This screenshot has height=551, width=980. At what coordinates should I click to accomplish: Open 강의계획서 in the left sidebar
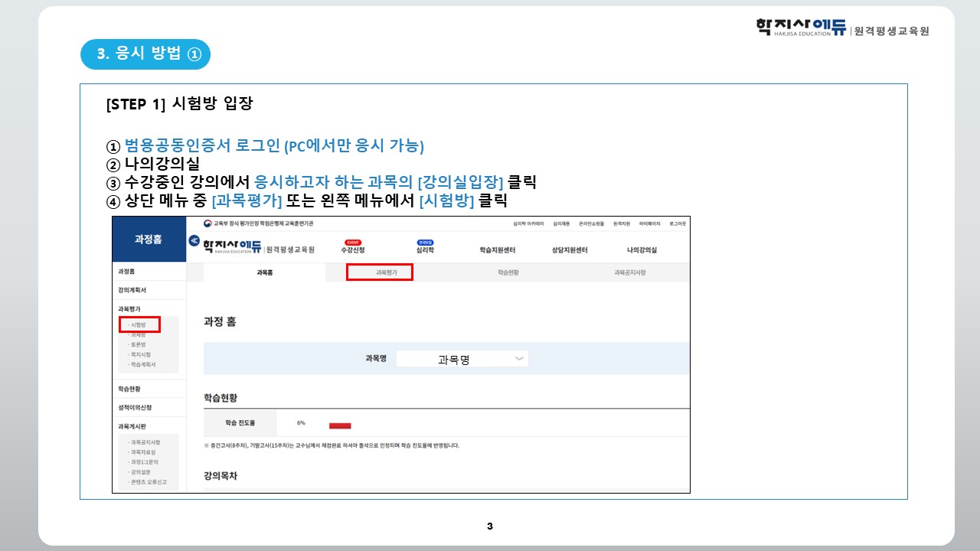132,291
